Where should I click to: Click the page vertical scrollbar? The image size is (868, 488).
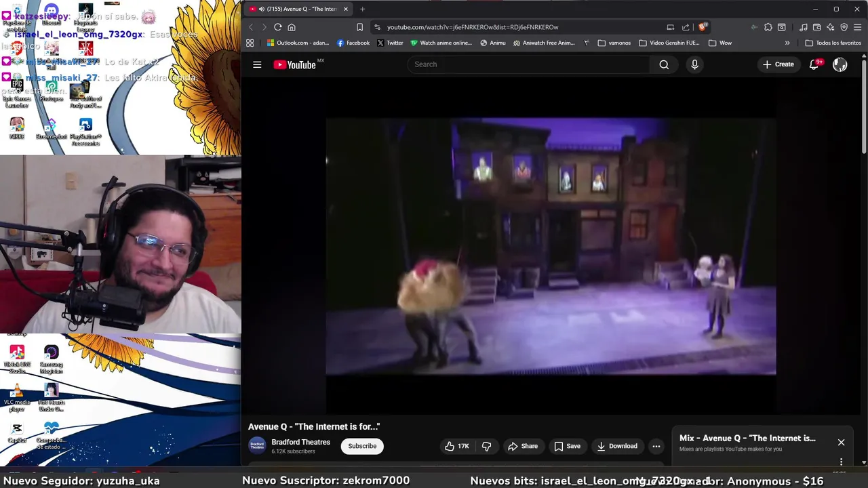(x=864, y=105)
